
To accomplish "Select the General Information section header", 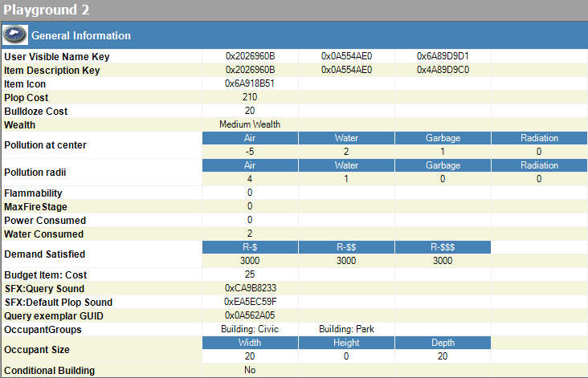I will (x=294, y=35).
